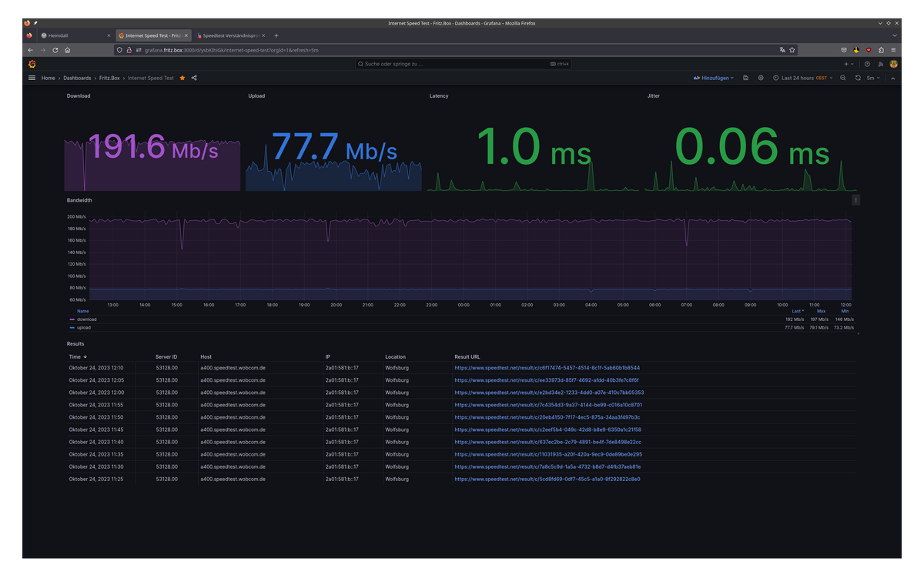This screenshot has width=924, height=585.
Task: Open the help question-mark icon
Action: (x=867, y=65)
